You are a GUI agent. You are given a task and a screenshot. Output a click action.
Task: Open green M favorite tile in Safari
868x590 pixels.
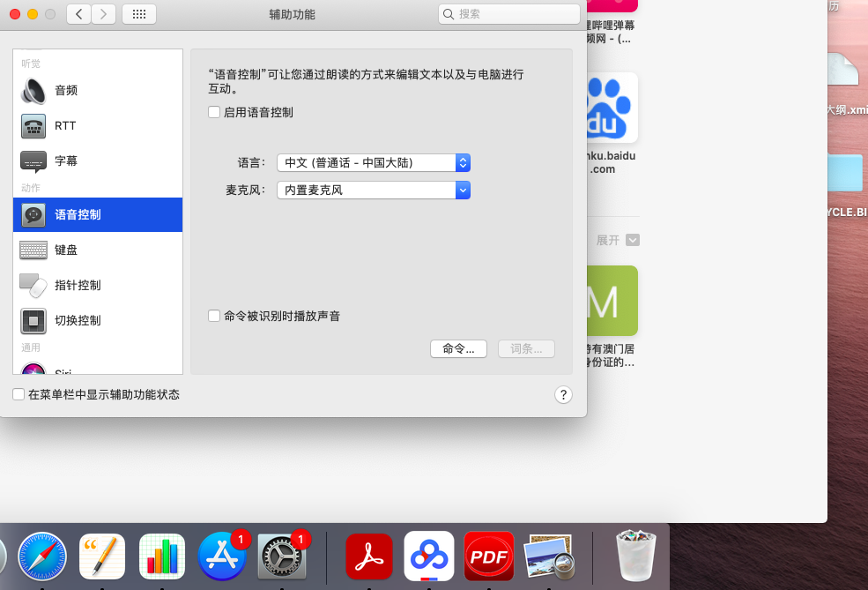(x=612, y=301)
